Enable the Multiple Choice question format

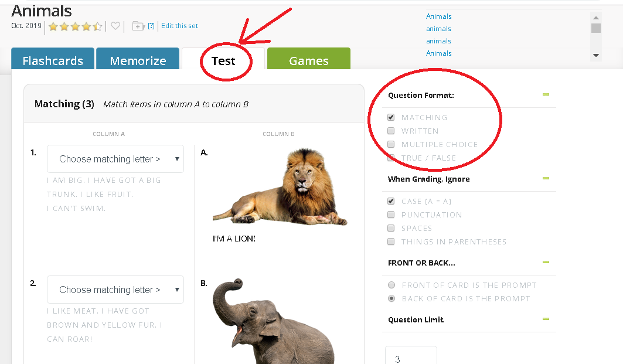coord(391,144)
